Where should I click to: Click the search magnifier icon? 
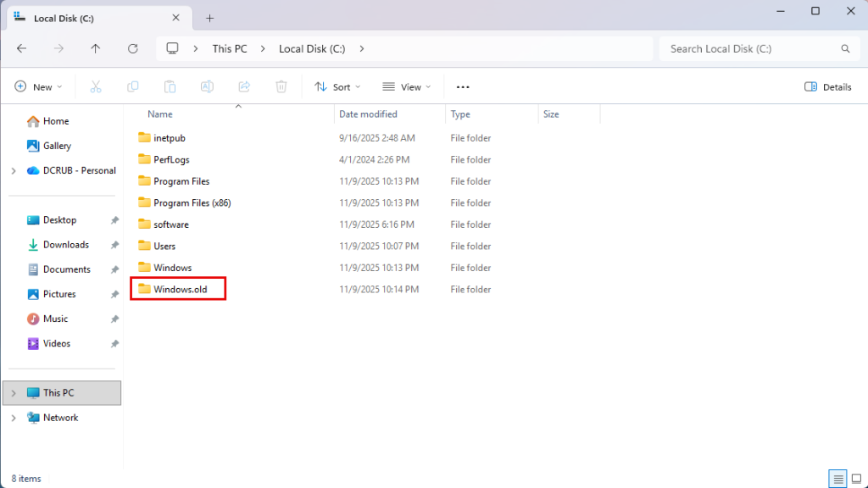[845, 48]
